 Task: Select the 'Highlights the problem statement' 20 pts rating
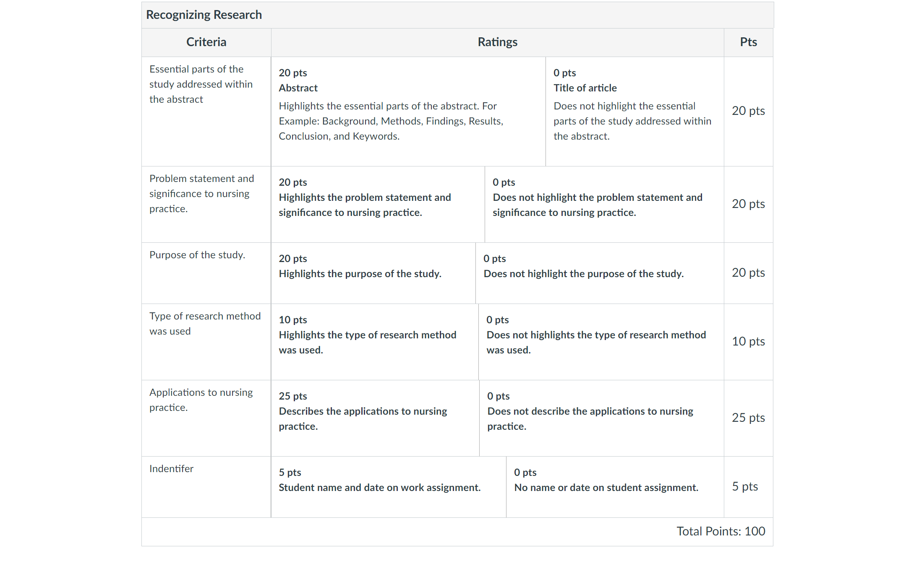[378, 204]
